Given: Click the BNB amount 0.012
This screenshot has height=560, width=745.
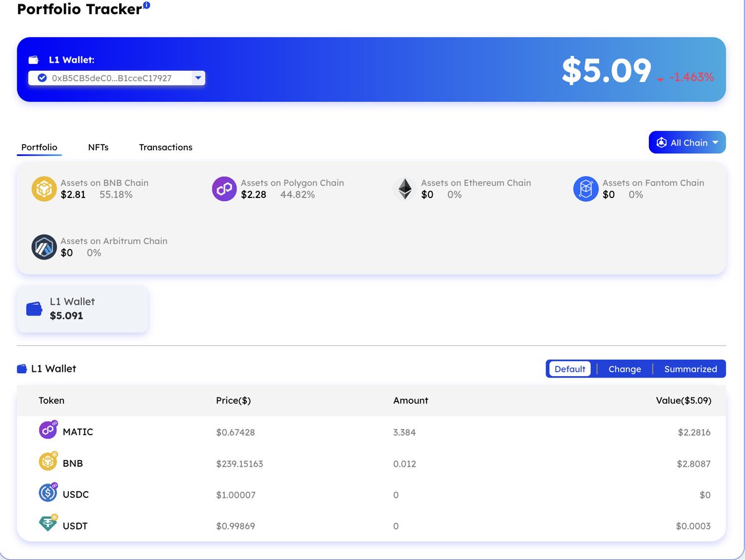Looking at the screenshot, I should coord(404,464).
